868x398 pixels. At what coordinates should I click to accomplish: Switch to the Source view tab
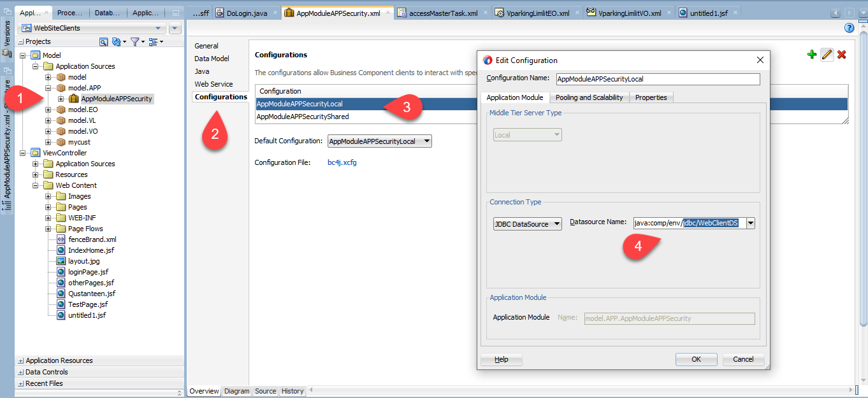265,391
